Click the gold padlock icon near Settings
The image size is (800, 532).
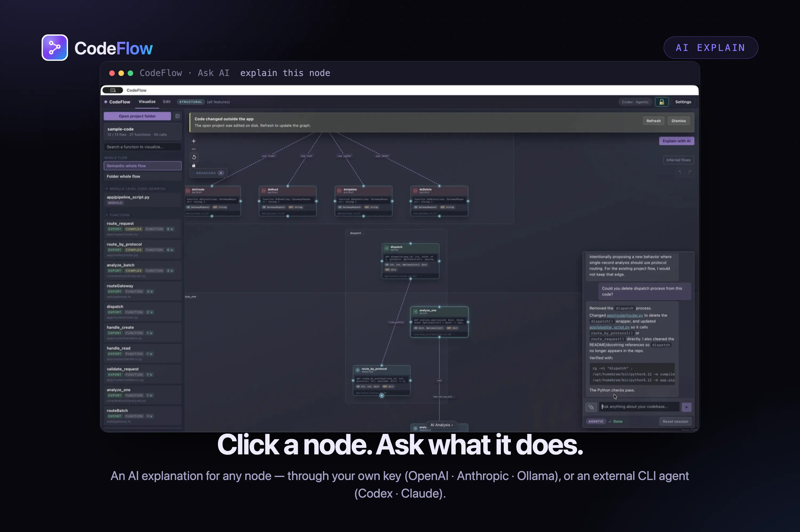[662, 102]
